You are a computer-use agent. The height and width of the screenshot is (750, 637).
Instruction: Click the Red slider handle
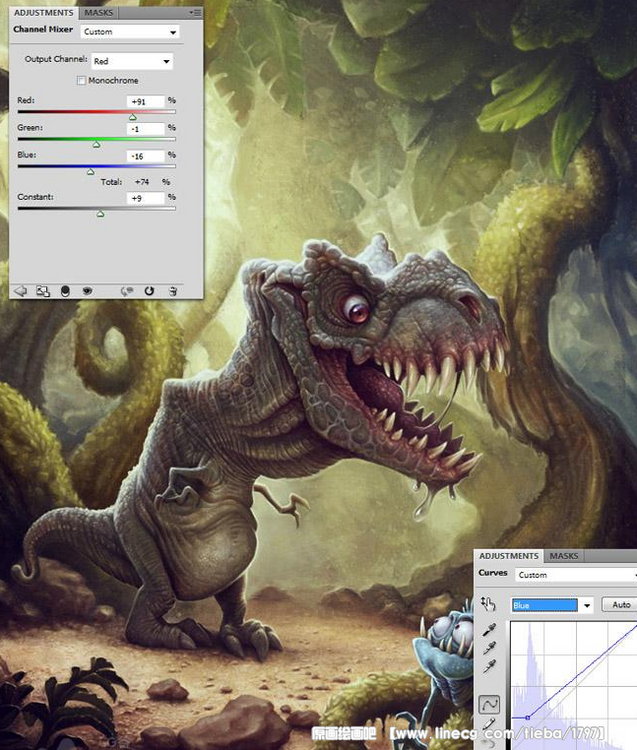coord(133,117)
